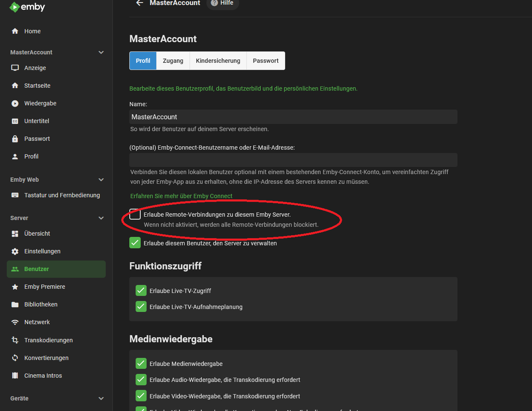Collapse the Geräte sidebar section
The height and width of the screenshot is (411, 532).
click(101, 398)
